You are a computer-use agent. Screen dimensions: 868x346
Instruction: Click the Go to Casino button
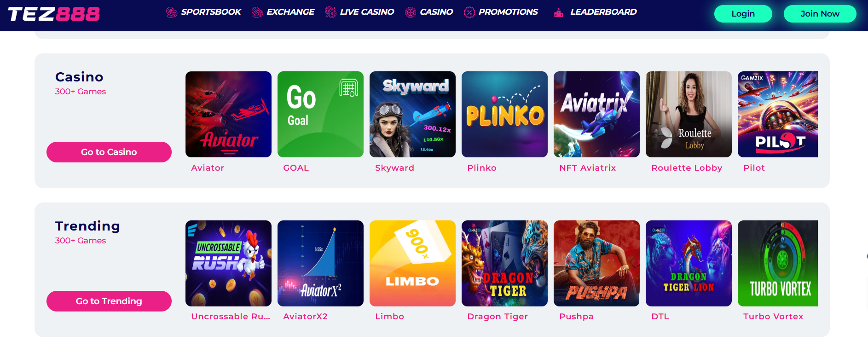click(x=109, y=152)
